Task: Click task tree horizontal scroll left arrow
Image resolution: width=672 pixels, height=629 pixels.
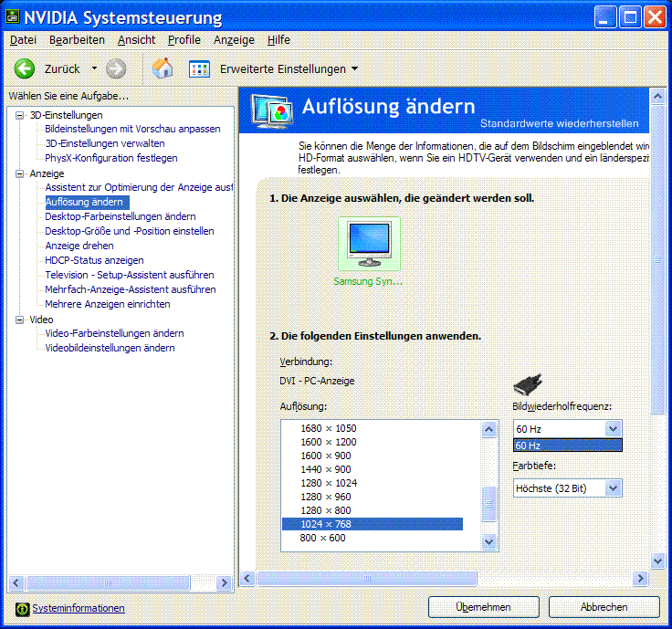Action: (x=16, y=582)
